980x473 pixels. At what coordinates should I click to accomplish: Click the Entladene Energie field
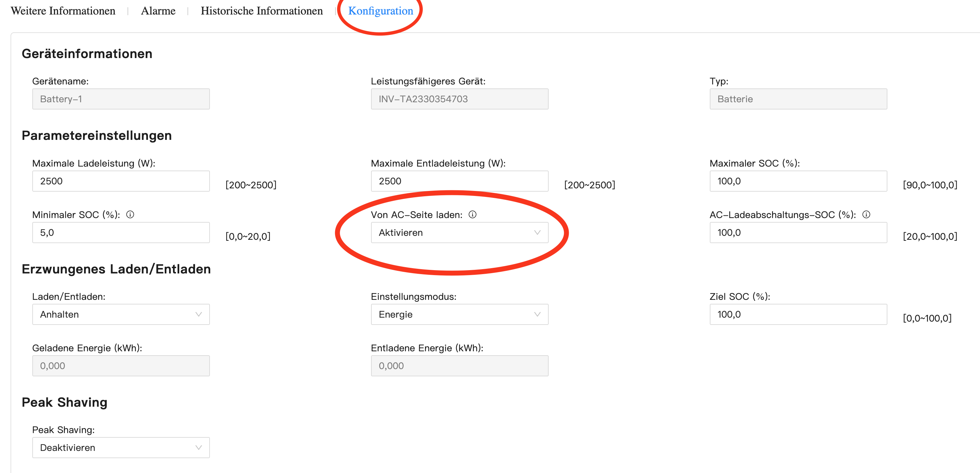pos(460,365)
